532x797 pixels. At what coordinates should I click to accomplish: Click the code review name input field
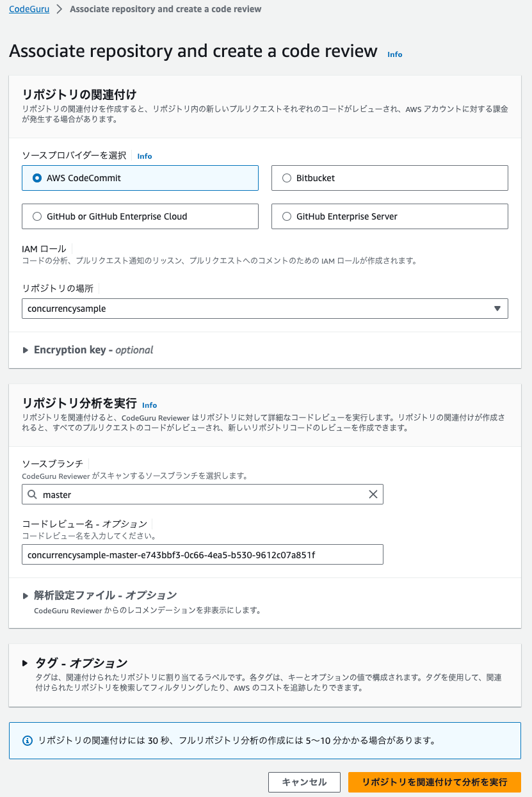coord(202,554)
